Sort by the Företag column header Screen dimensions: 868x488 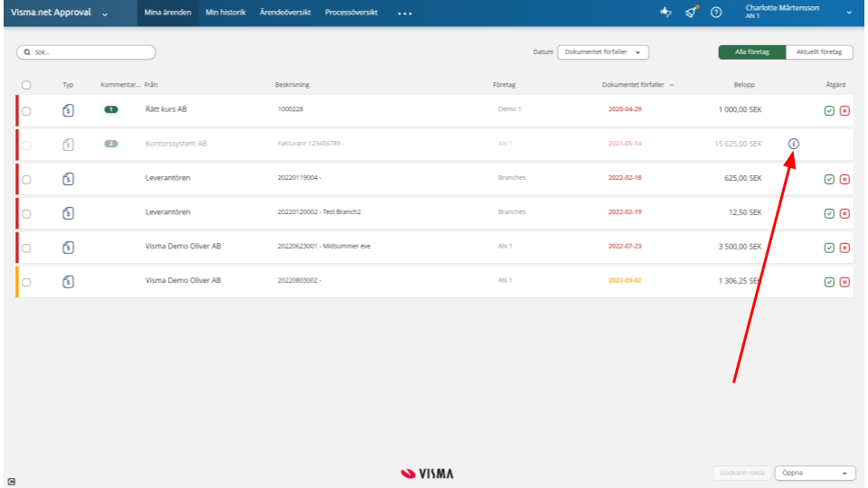point(504,85)
